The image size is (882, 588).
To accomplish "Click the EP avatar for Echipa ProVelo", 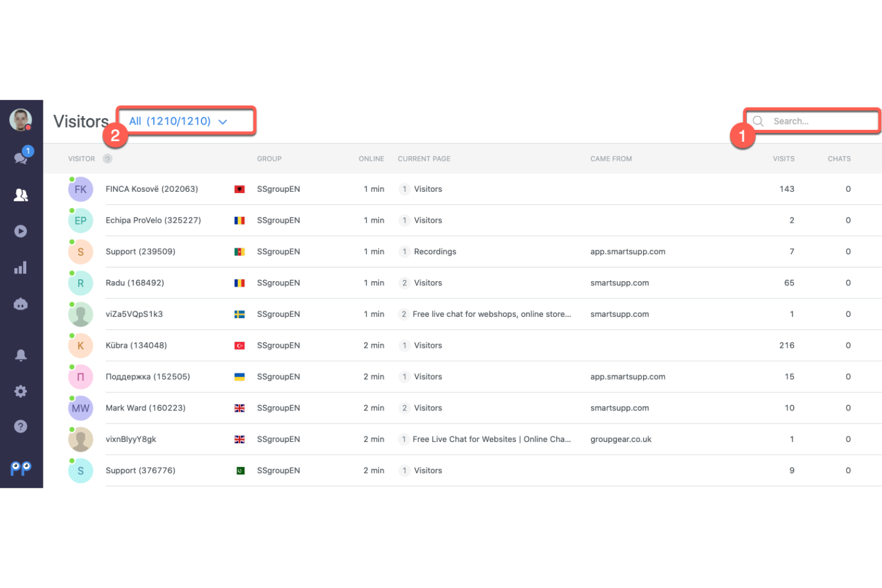I will 80,220.
